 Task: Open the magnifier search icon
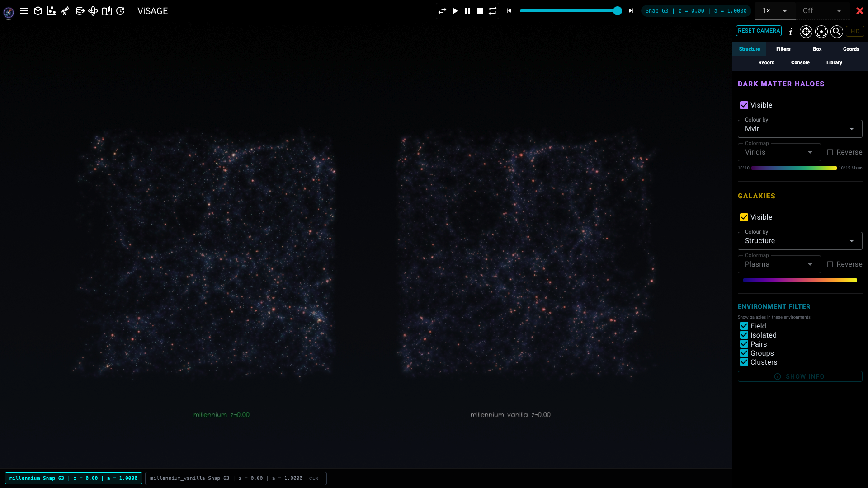point(836,31)
